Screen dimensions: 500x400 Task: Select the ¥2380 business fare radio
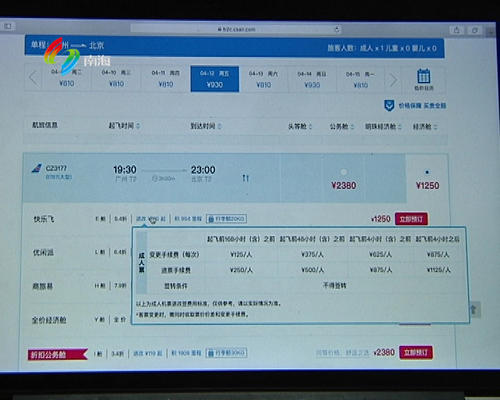[343, 172]
